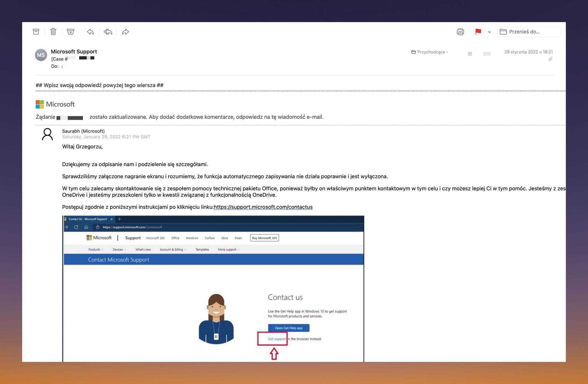Click the 'Saturday, January 29, 2022' timestamp

pos(106,137)
